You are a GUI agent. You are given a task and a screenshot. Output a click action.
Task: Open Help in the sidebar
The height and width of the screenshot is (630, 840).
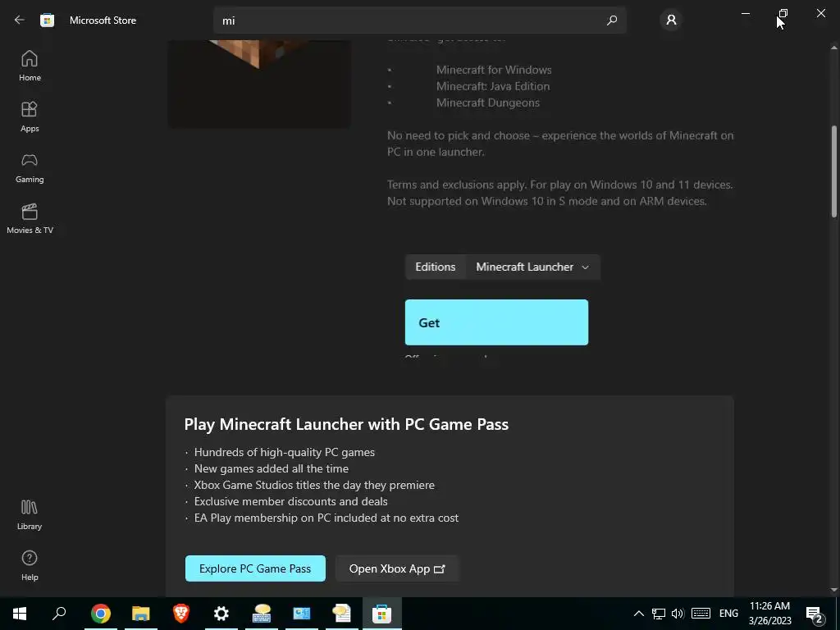point(30,566)
